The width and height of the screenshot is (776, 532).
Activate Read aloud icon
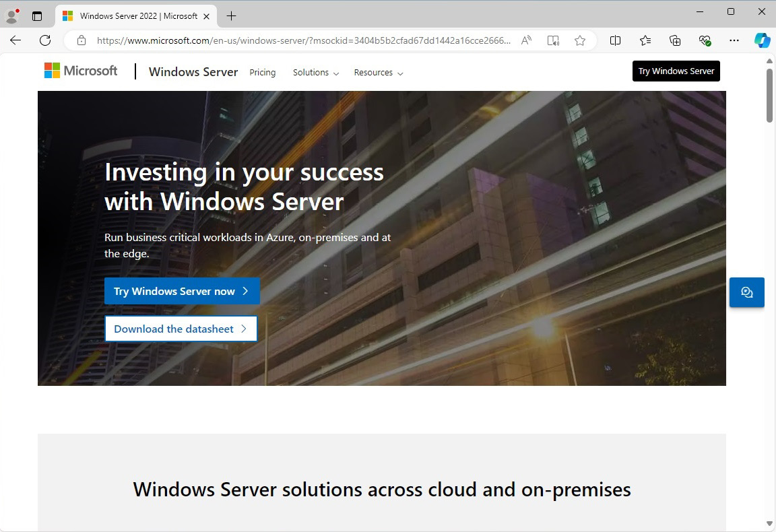click(526, 40)
